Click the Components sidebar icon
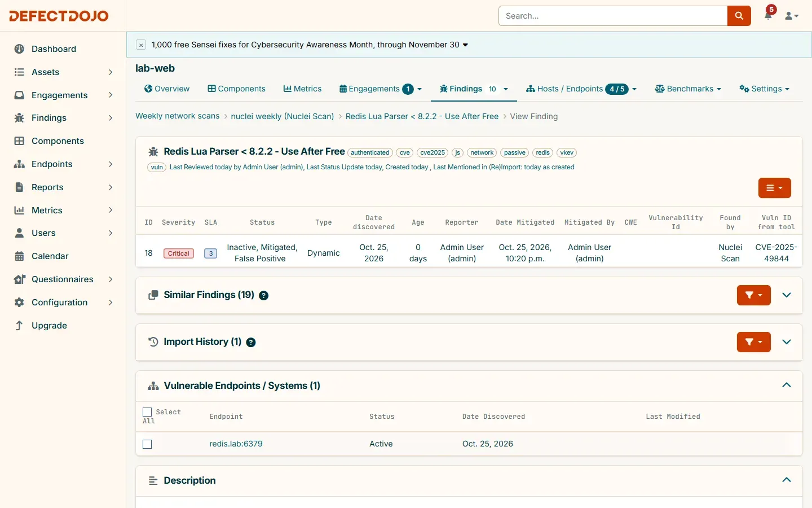 coord(19,141)
